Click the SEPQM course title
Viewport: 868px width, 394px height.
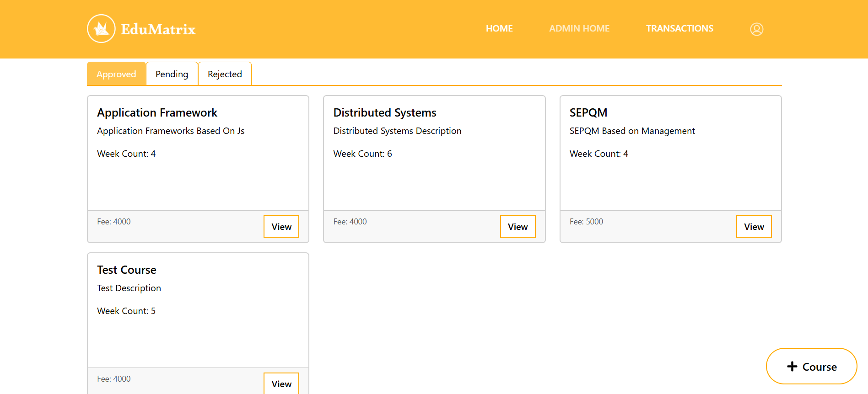(x=588, y=112)
